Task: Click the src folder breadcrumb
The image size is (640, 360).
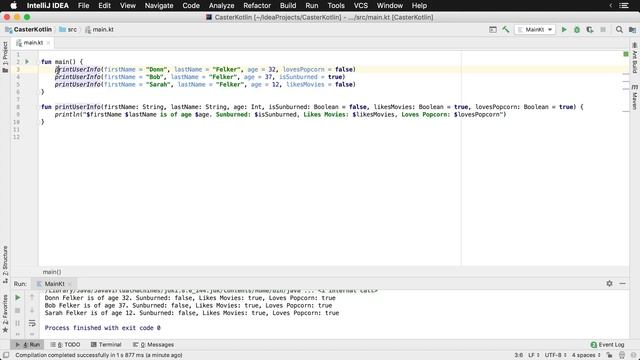Action: point(68,29)
